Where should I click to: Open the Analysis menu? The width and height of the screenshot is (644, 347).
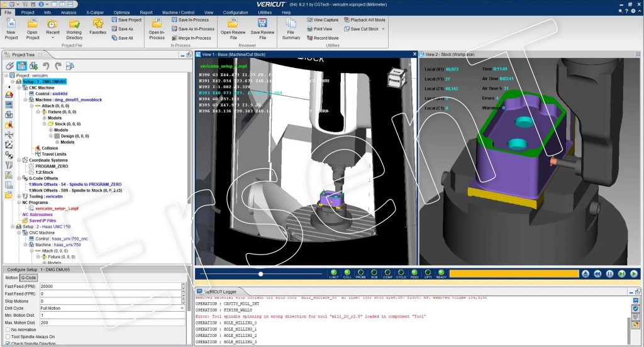pyautogui.click(x=69, y=12)
